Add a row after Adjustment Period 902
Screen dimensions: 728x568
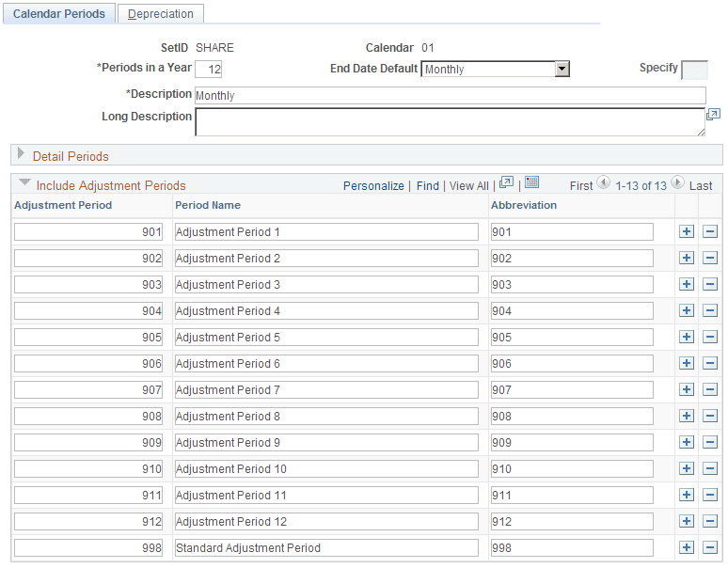pos(687,258)
